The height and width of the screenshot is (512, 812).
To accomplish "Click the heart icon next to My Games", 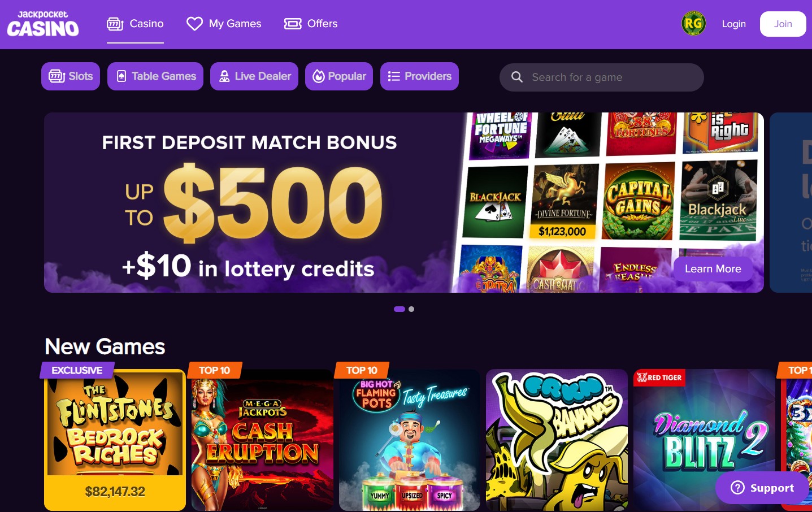I will point(194,24).
